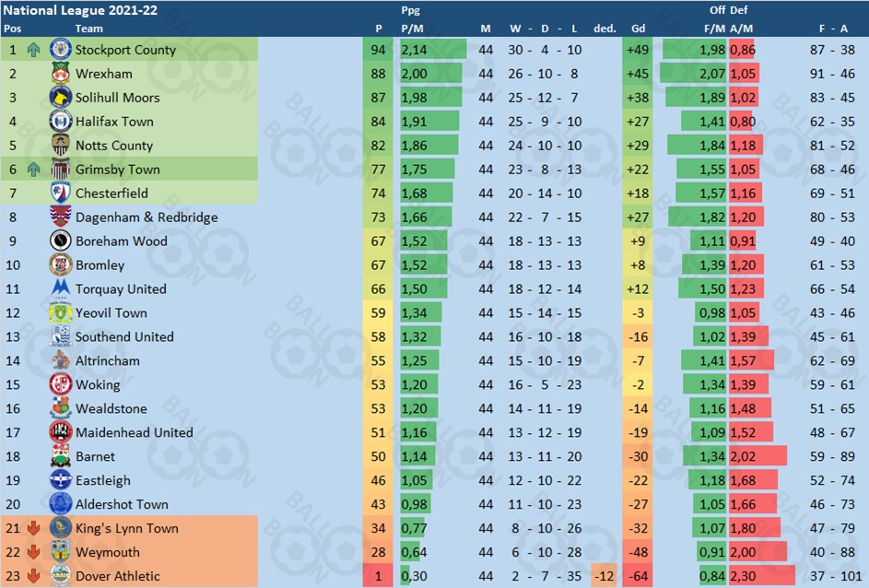Viewport: 869px width, 588px height.
Task: Click the Halifax Town team name
Action: click(x=114, y=122)
